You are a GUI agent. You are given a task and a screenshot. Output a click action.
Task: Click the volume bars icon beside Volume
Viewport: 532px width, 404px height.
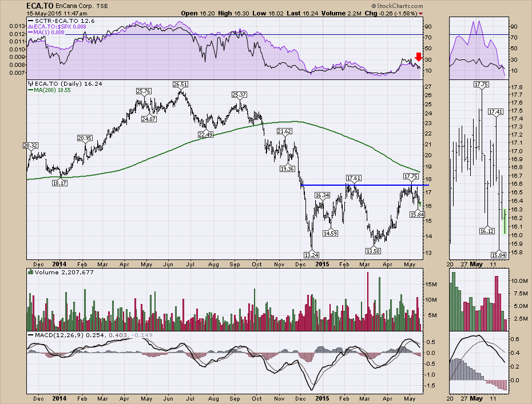pyautogui.click(x=30, y=272)
